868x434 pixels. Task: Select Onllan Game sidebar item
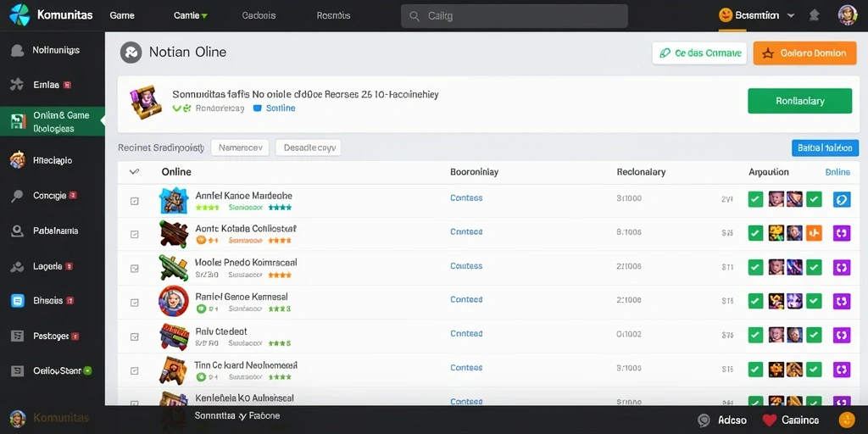pos(53,121)
